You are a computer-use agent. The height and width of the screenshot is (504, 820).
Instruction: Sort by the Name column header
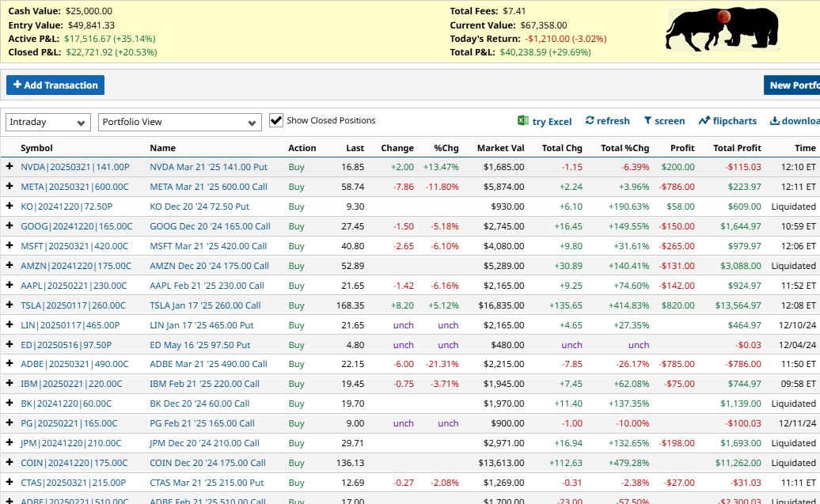(162, 148)
